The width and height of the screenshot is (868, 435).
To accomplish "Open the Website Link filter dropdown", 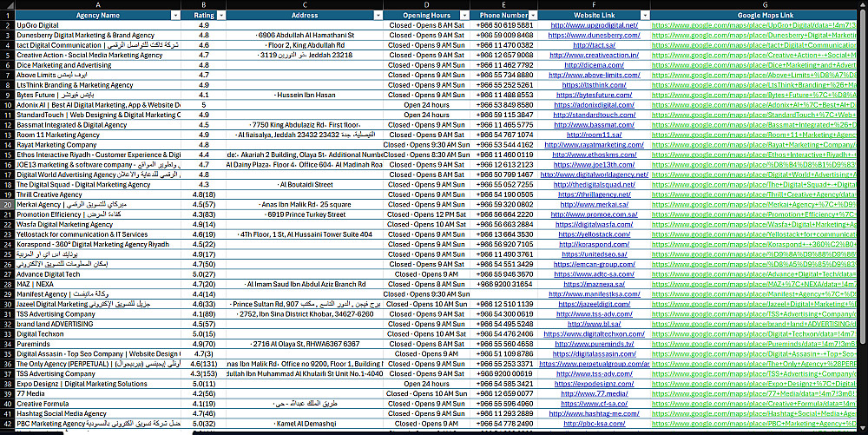I will (x=645, y=16).
